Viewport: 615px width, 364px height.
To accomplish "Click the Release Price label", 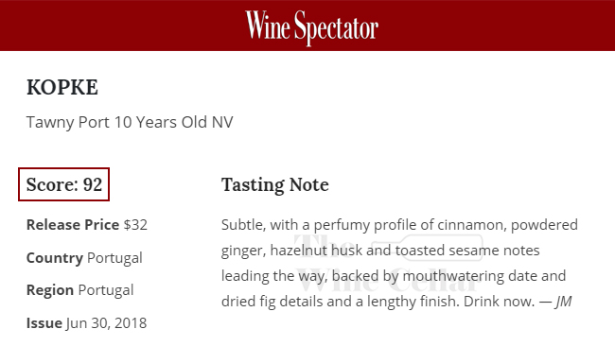I will (73, 225).
